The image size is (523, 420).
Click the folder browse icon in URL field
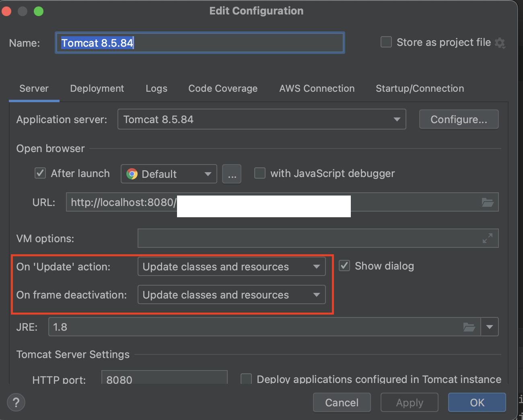coord(488,202)
